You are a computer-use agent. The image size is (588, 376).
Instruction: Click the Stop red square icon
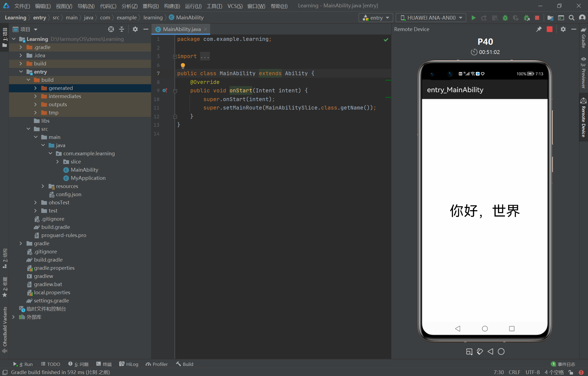pyautogui.click(x=537, y=18)
